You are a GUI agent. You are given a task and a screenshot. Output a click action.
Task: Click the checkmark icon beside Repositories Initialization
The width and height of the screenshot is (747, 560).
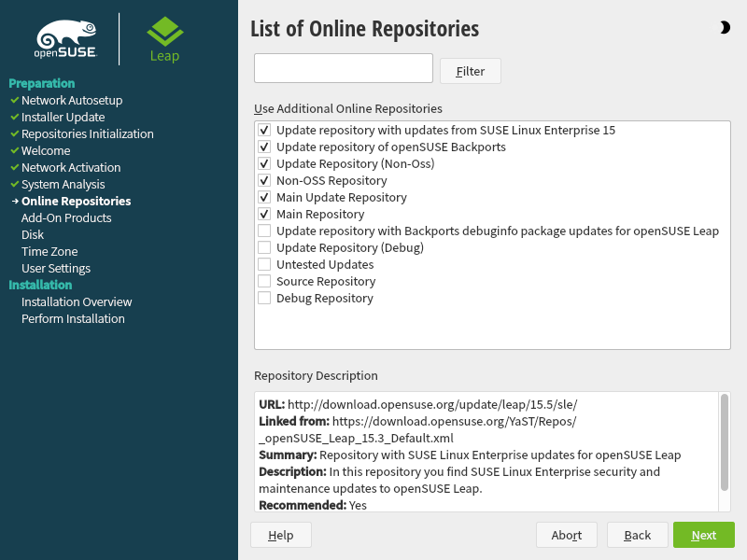pyautogui.click(x=12, y=133)
